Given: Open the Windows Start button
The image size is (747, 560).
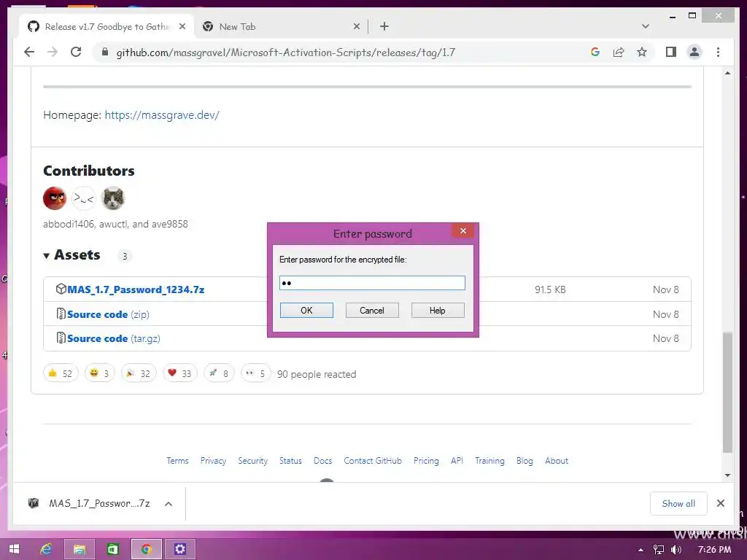Looking at the screenshot, I should (x=14, y=549).
